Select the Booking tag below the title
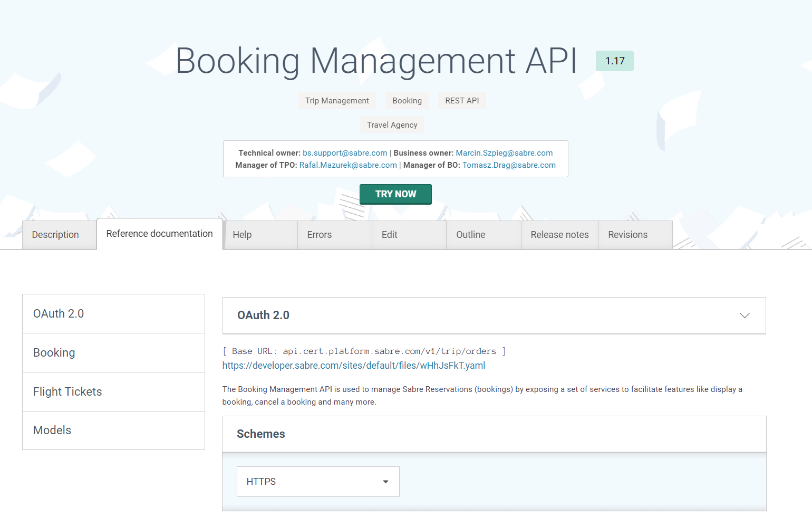812x517 pixels. (407, 101)
